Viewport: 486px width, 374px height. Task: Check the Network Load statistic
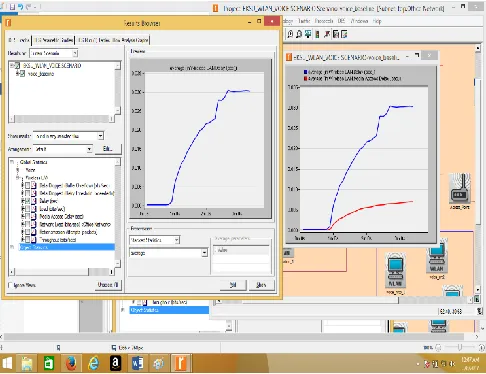point(28,224)
